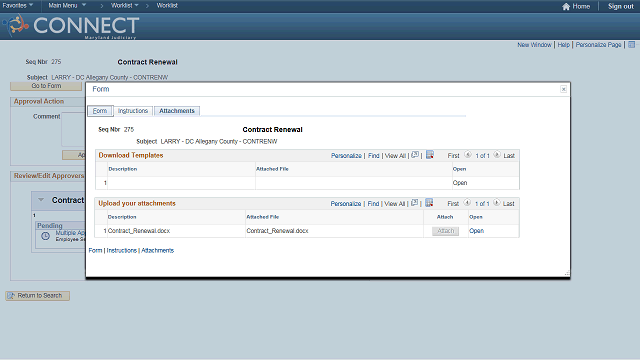Click First in Download Templates
Screen dimensions: 640x360
453,156
